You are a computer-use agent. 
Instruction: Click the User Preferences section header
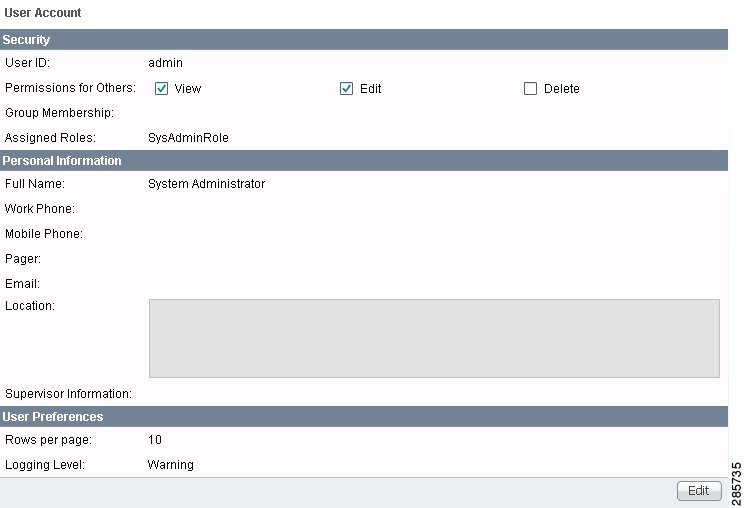tap(53, 416)
